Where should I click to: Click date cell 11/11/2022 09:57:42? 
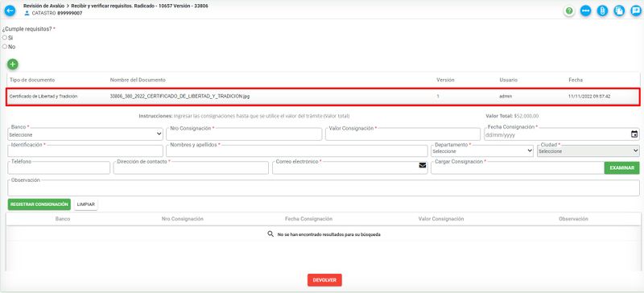[x=589, y=96]
